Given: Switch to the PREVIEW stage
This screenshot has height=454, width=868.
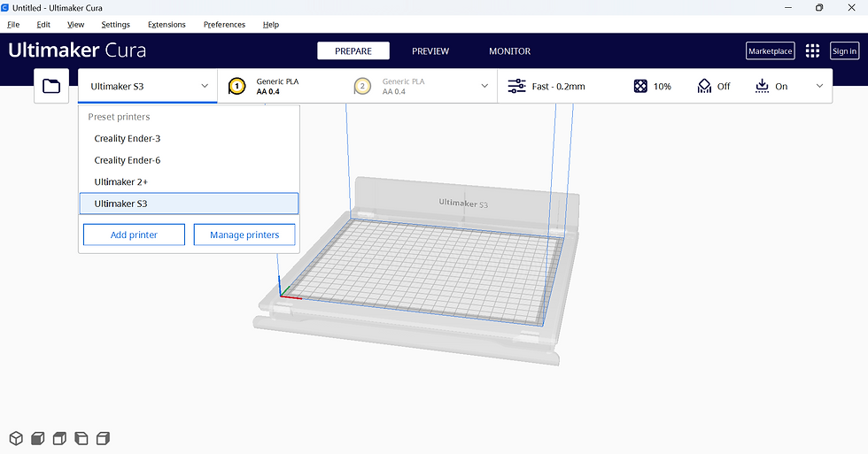Looking at the screenshot, I should coord(430,50).
